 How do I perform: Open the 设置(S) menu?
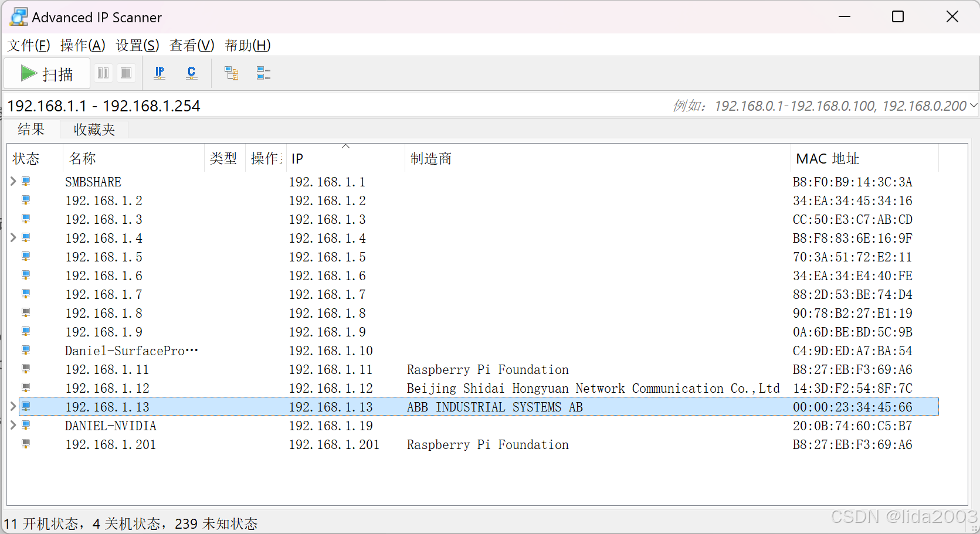(x=138, y=45)
